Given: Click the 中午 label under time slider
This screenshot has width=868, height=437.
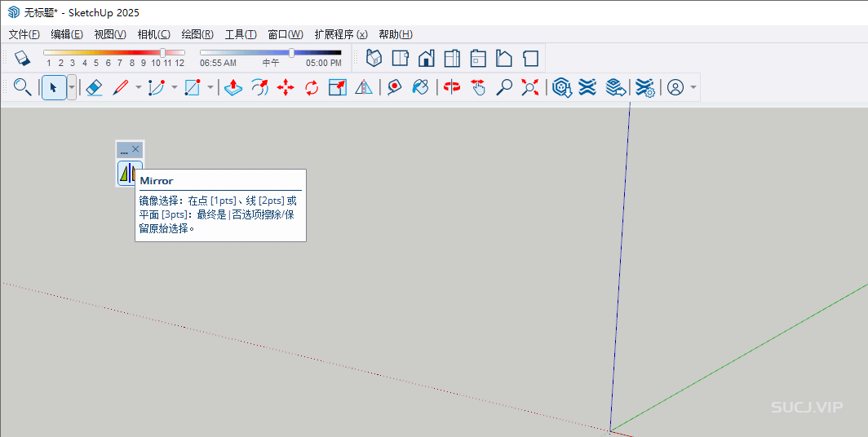Looking at the screenshot, I should (x=271, y=63).
